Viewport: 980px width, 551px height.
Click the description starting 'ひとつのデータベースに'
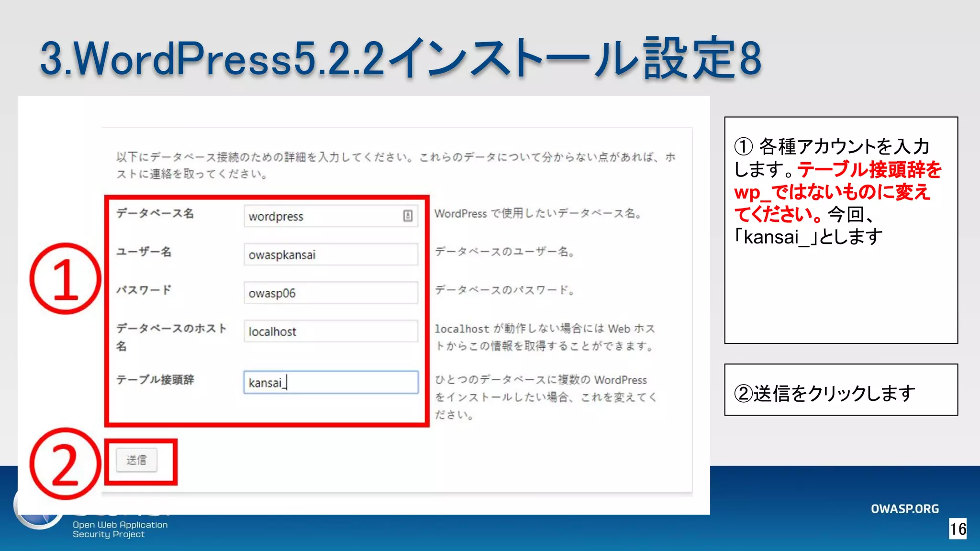[x=546, y=397]
